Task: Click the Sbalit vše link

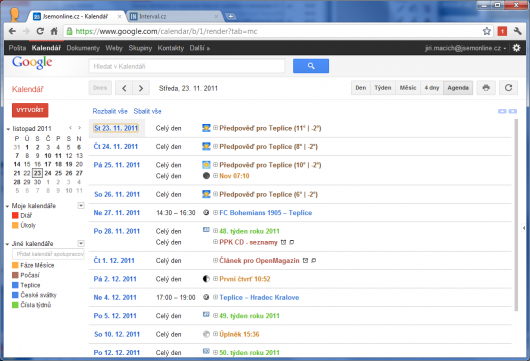Action: pos(147,111)
